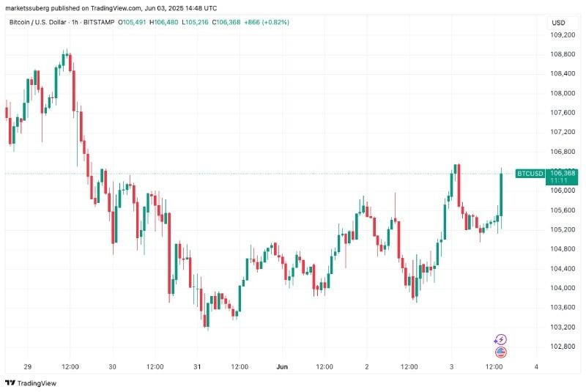Click the 102,800 price axis label

pos(563,347)
